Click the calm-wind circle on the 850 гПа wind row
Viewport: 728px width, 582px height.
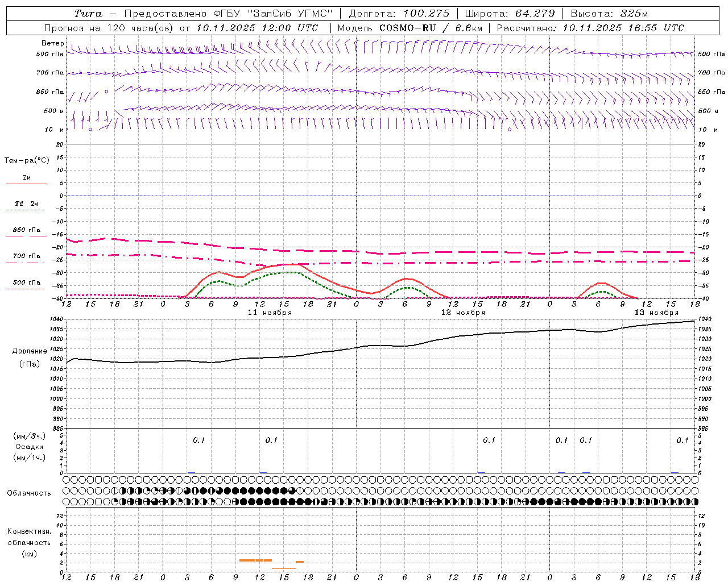[106, 91]
